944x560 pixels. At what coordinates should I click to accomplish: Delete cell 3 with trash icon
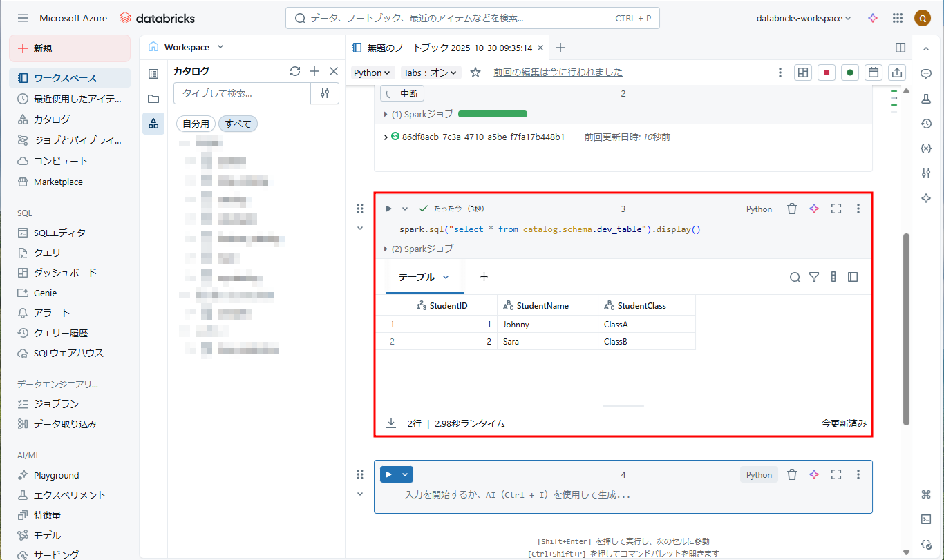click(792, 209)
